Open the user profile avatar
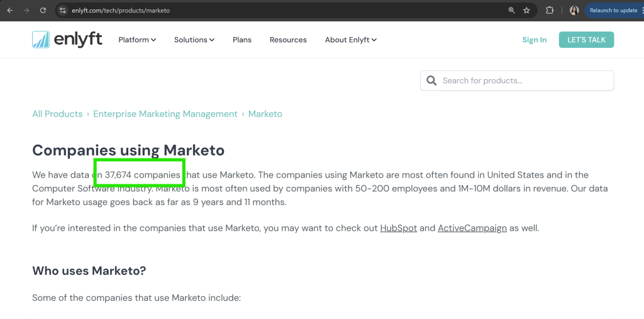Viewport: 644px width, 319px height. [574, 11]
